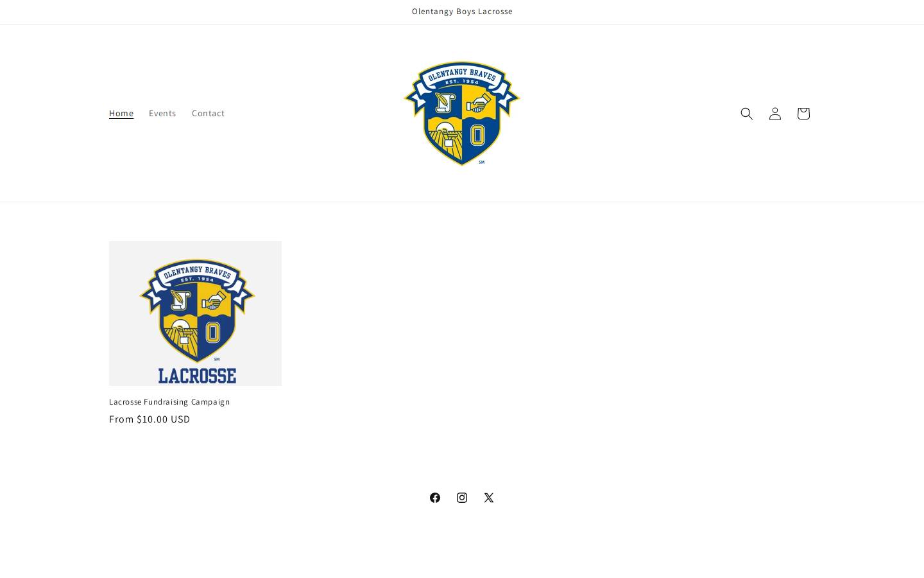Click the Olentangy Braves header logo

(x=462, y=114)
